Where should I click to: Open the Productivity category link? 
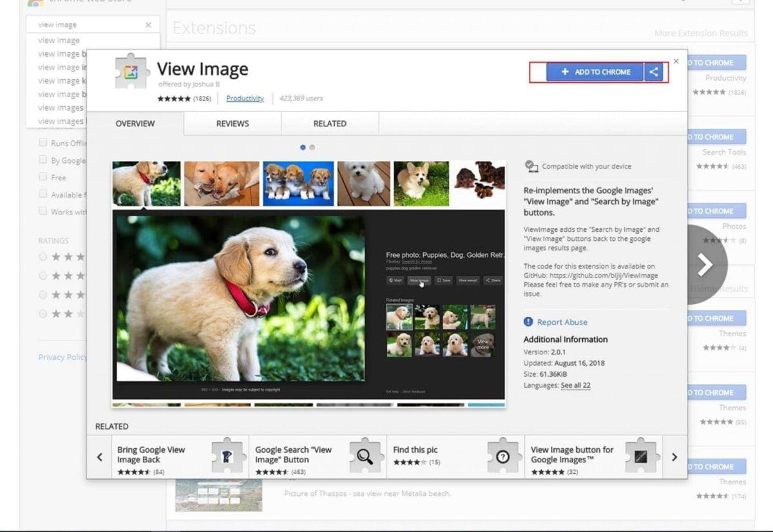tap(245, 99)
